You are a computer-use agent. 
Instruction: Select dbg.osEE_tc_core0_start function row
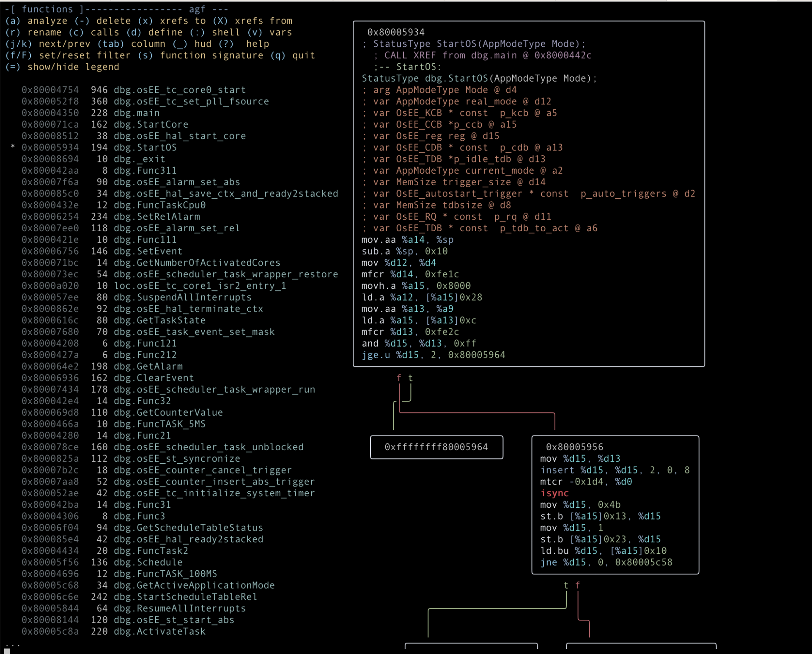(134, 90)
